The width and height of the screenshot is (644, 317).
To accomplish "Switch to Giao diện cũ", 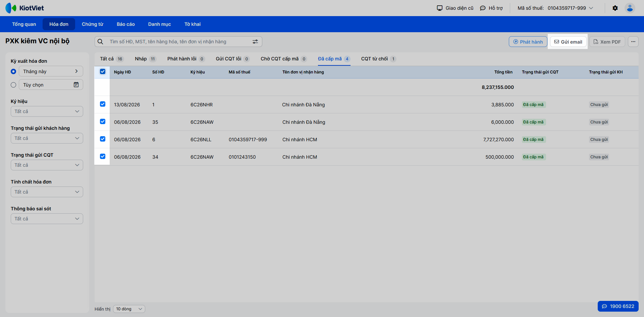I will click(455, 8).
